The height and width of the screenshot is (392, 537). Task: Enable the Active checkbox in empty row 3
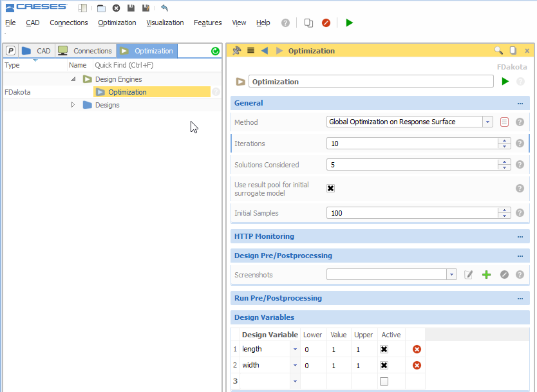(x=384, y=381)
